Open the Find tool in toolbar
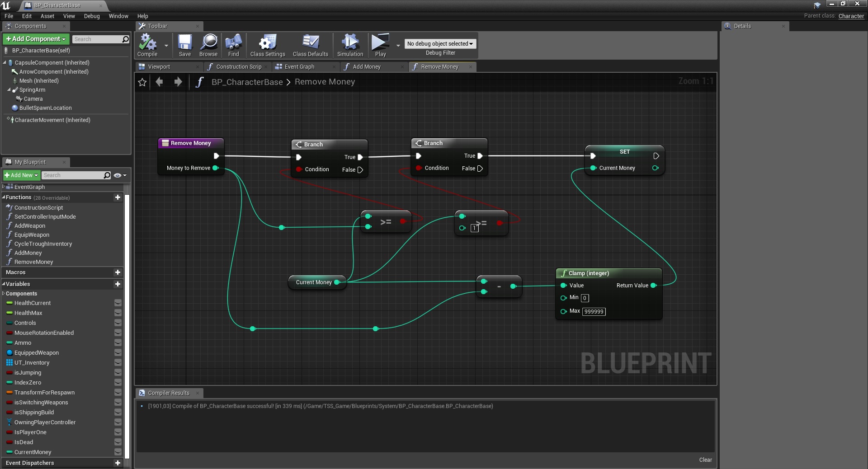 coord(233,45)
